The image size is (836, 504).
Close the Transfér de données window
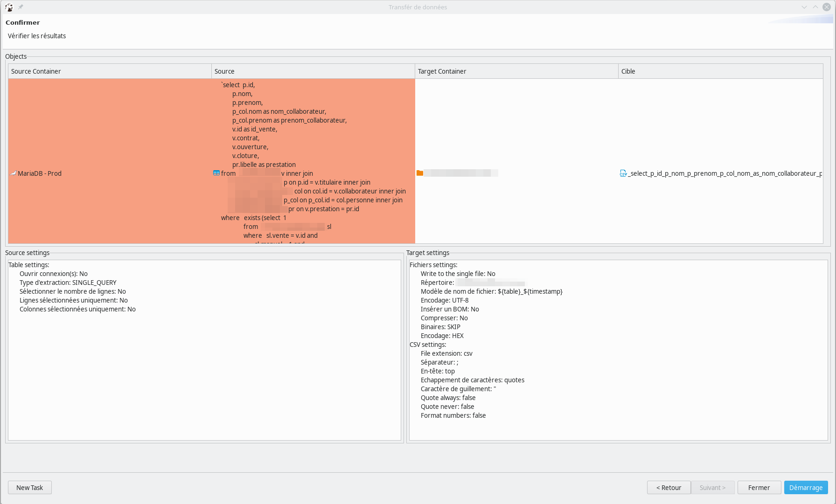pos(827,7)
